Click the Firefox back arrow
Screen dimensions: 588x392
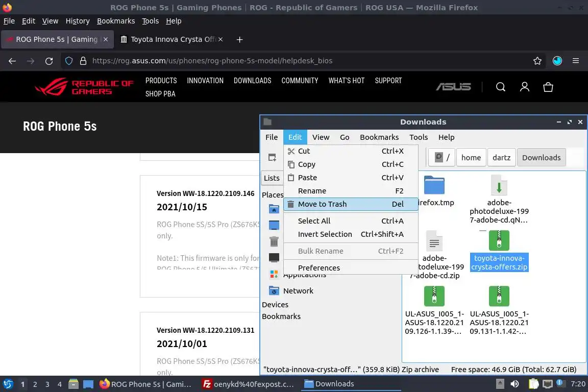12,61
